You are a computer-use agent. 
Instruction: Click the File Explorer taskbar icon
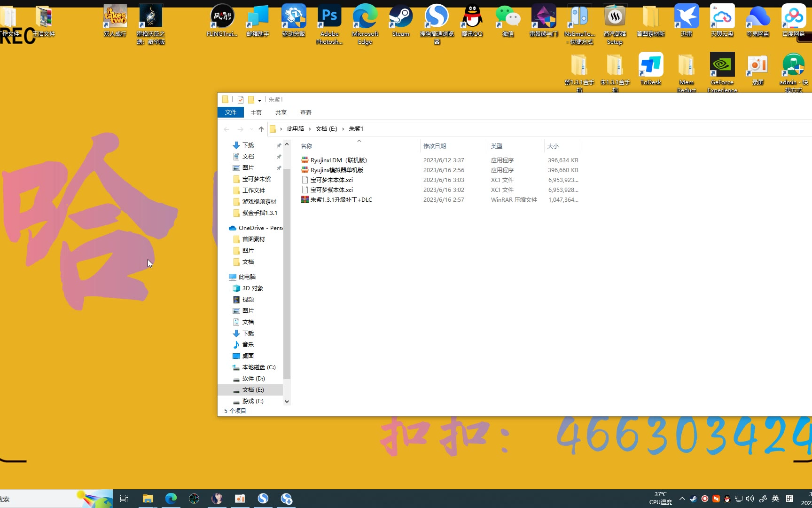(148, 499)
